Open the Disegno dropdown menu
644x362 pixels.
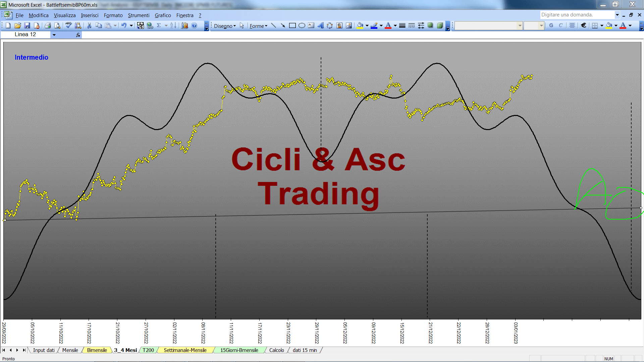click(225, 26)
